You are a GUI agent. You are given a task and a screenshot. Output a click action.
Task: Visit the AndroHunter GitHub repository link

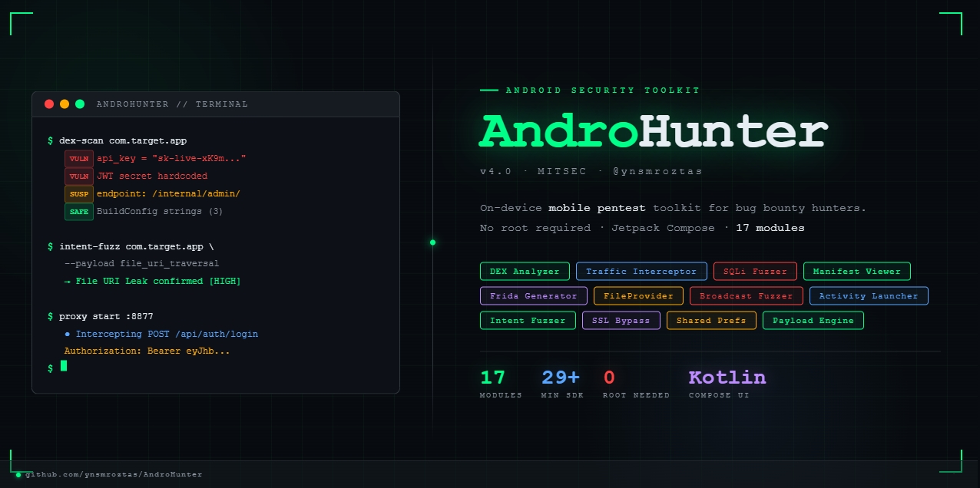(113, 474)
